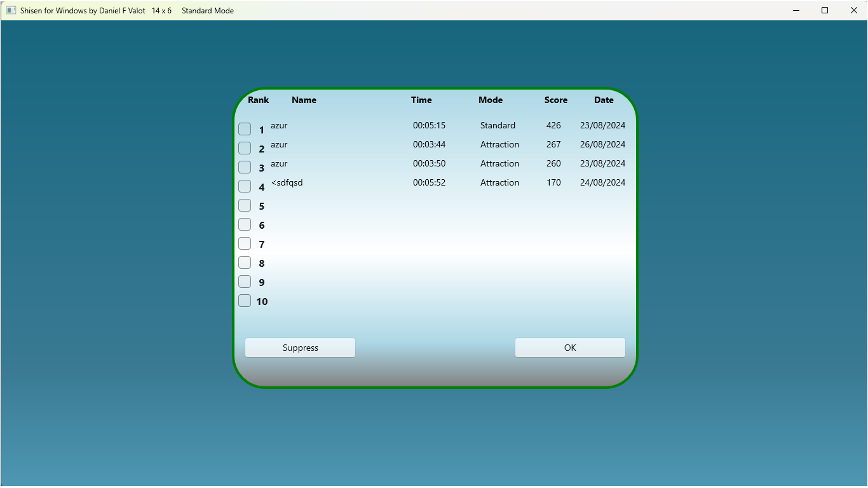Image resolution: width=868 pixels, height=488 pixels.
Task: Select the rank 9 checkbox
Action: click(x=245, y=281)
